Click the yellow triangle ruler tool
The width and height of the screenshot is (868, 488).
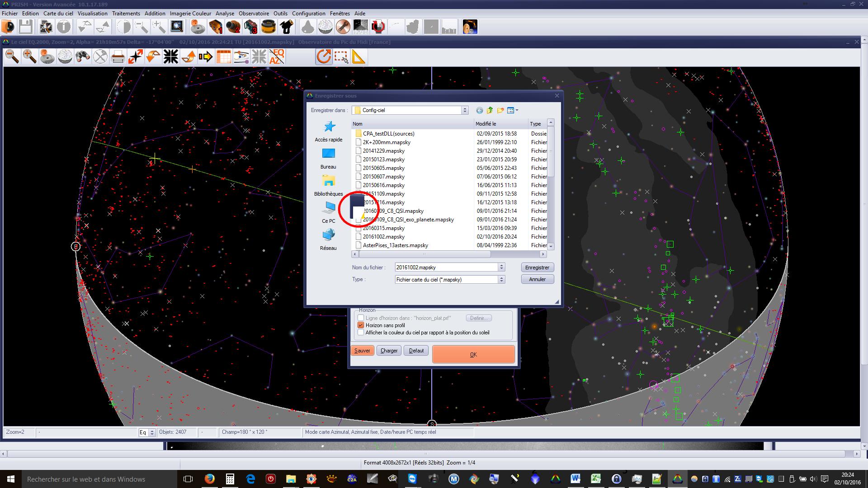pos(359,57)
